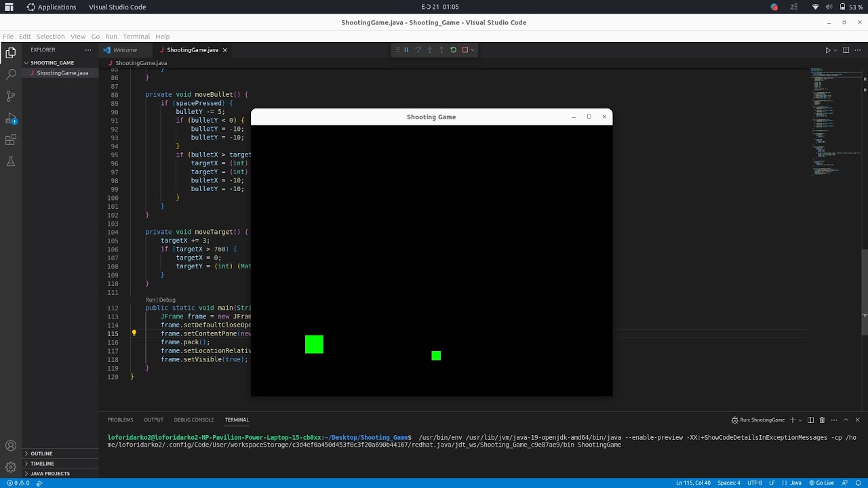This screenshot has height=488, width=868.
Task: Split the terminal
Action: pyautogui.click(x=810, y=420)
